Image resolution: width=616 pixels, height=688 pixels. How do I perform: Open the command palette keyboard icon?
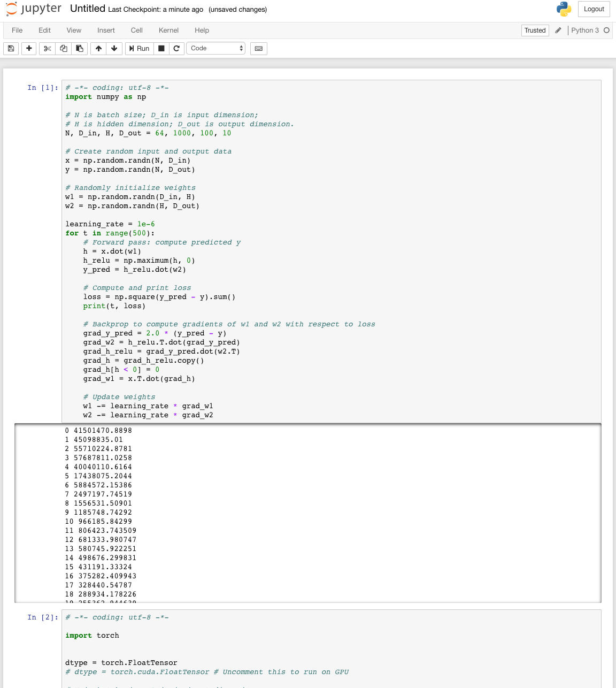pos(259,49)
